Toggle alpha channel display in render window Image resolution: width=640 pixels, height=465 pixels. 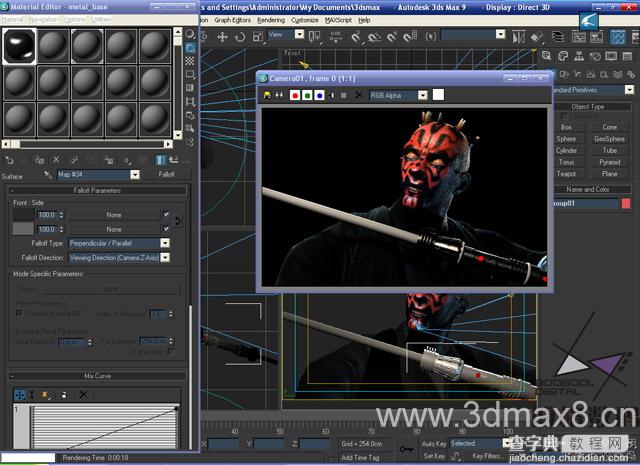point(331,95)
